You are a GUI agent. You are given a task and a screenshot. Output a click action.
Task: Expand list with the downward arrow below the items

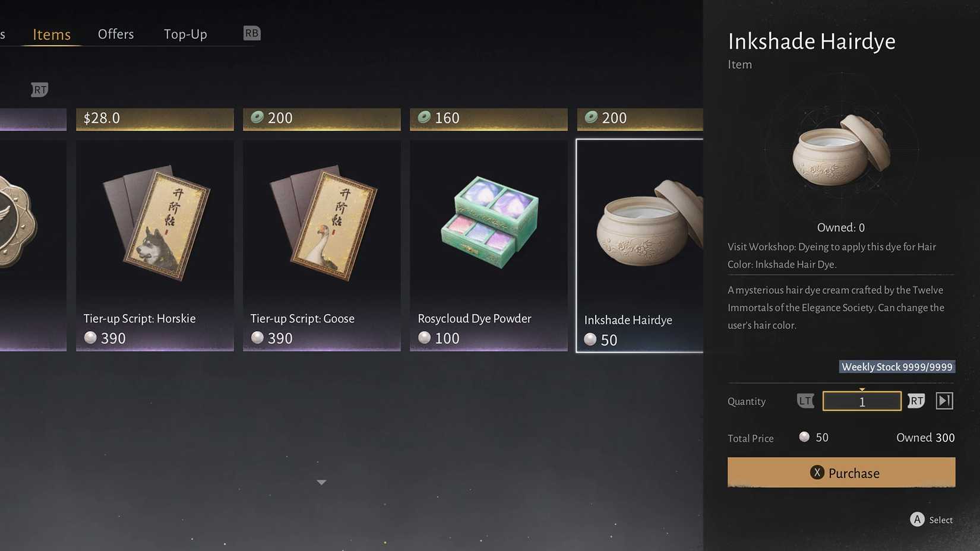(321, 482)
